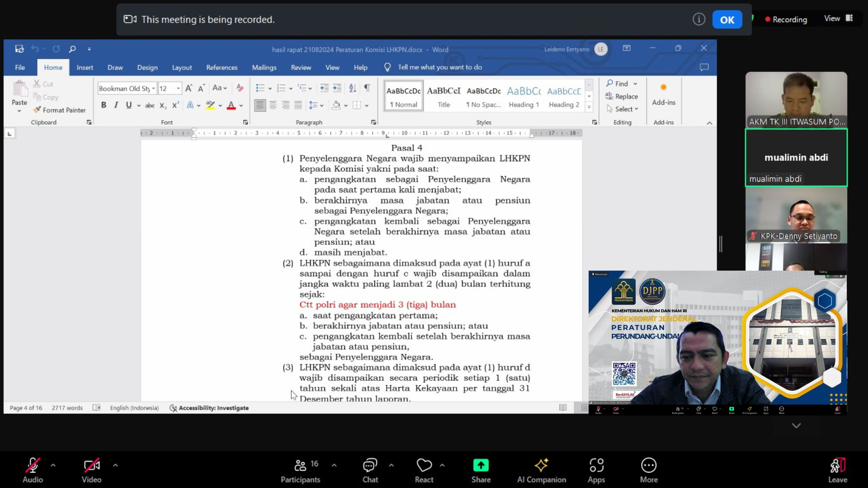
Task: Increase the font size
Action: 189,88
